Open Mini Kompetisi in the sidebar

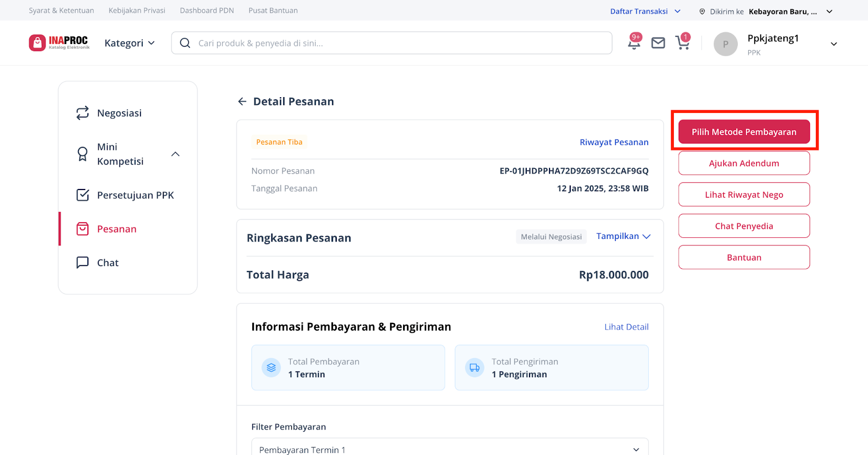[120, 154]
